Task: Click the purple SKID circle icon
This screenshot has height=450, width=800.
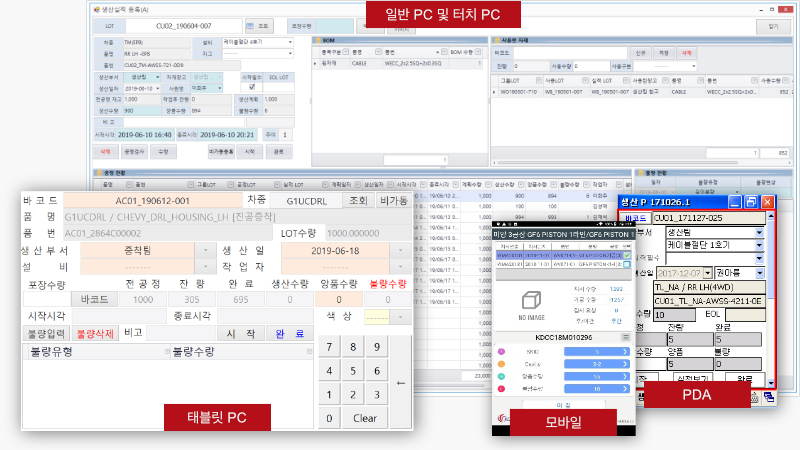Action: tap(502, 352)
